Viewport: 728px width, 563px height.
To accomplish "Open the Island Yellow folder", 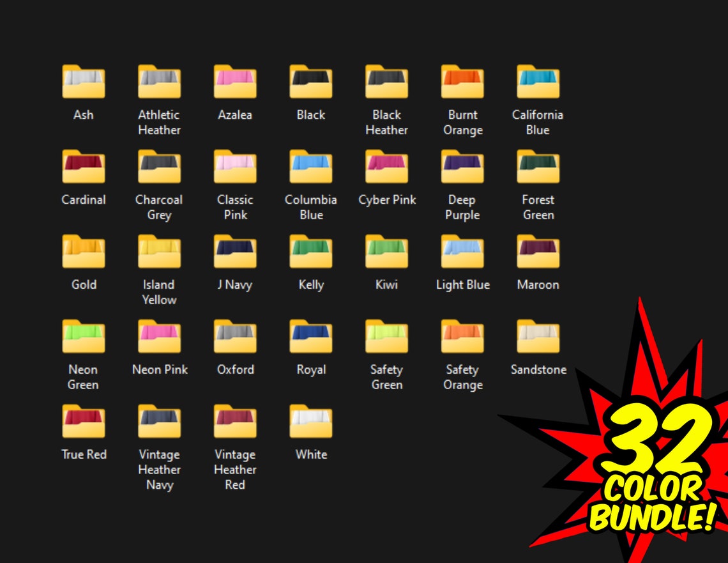I will (x=159, y=252).
